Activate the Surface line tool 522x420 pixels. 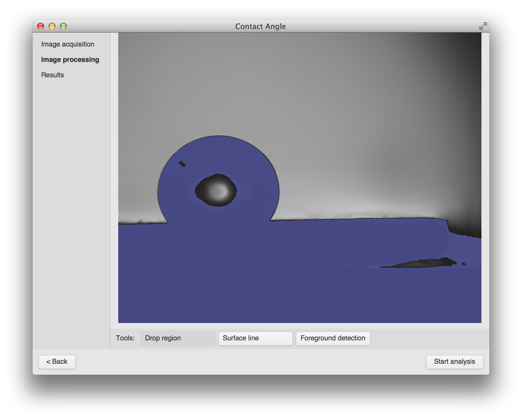pos(255,338)
